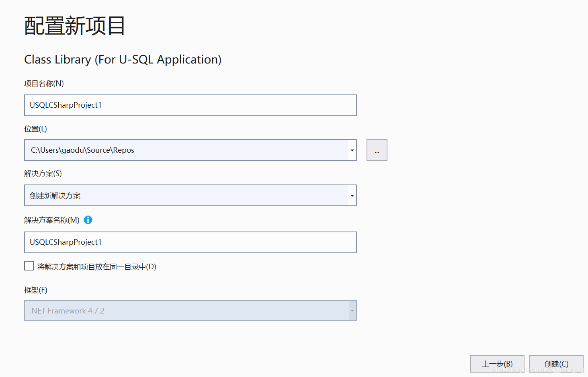Focus the 项目名称 project name field
This screenshot has height=377, width=588.
point(190,105)
